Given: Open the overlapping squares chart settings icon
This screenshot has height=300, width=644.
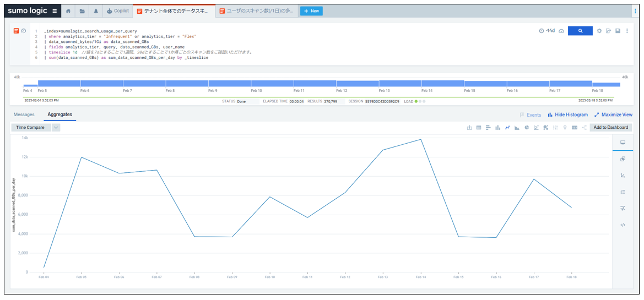Looking at the screenshot, I should click(x=623, y=159).
